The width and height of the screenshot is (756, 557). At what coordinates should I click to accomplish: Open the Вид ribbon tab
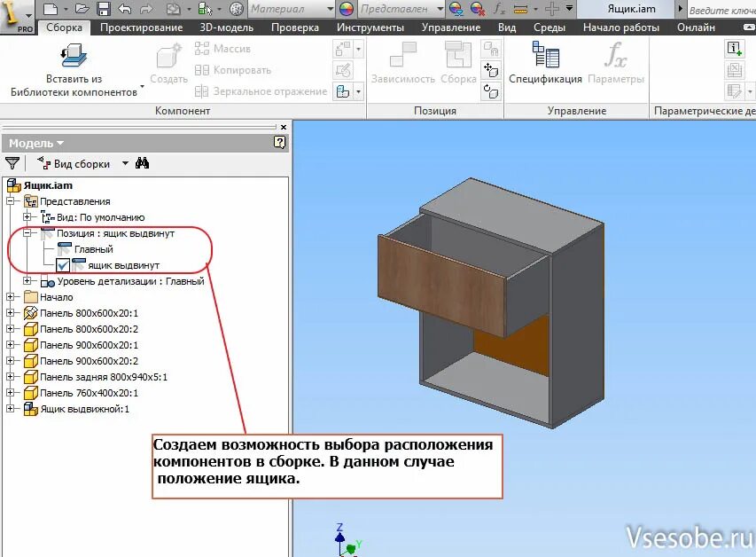pyautogui.click(x=507, y=27)
